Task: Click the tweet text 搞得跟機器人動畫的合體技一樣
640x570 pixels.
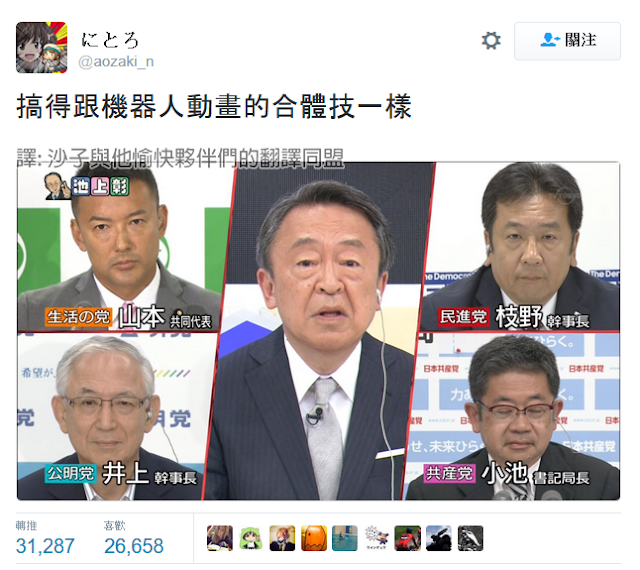Action: point(214,106)
